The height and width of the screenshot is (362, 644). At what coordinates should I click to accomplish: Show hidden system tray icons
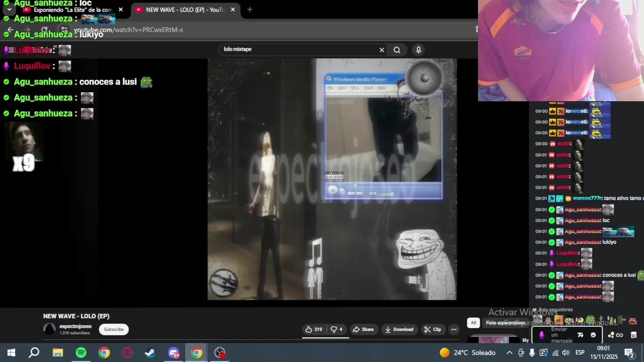pyautogui.click(x=509, y=352)
